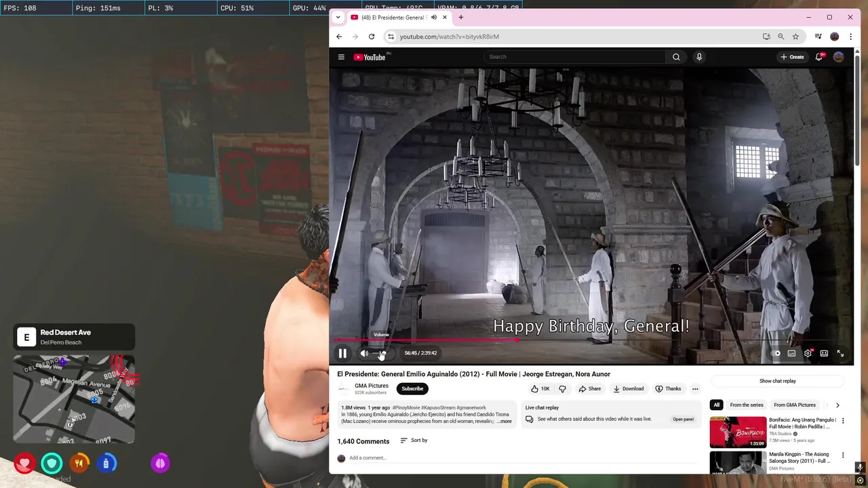
Task: Click the teal shield armor icon in game HUD
Action: click(52, 464)
